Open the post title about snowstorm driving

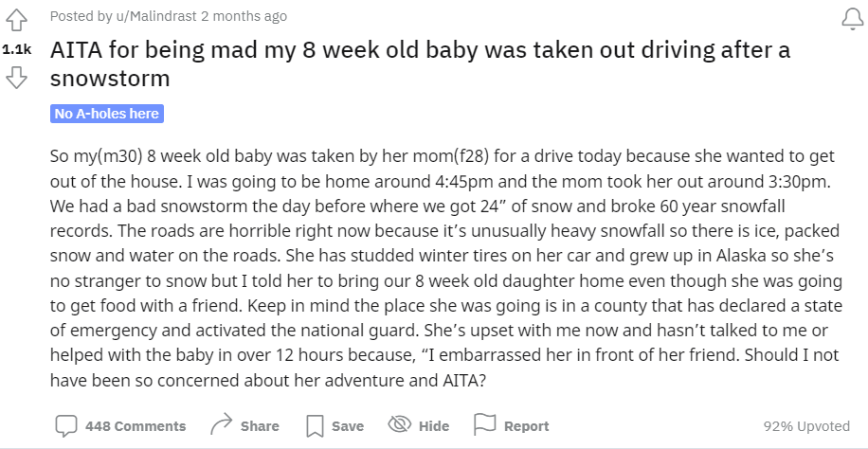coord(420,63)
